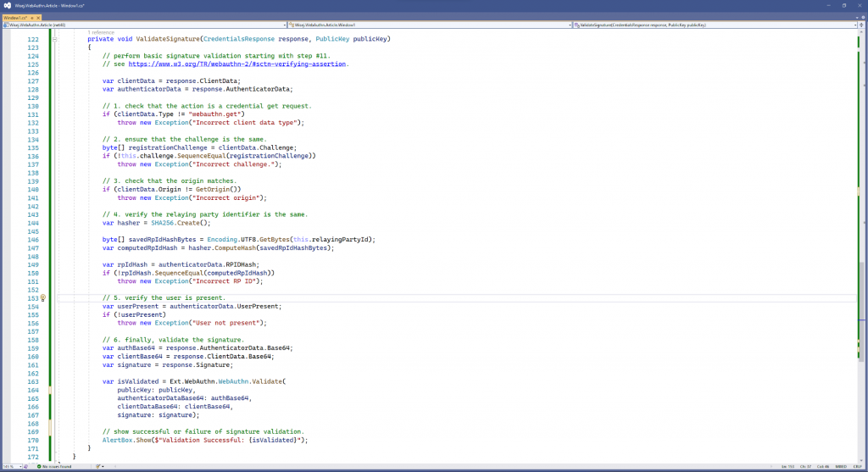The image size is (868, 472).
Task: Click the 'Col: 46' column indicator
Action: click(x=823, y=466)
